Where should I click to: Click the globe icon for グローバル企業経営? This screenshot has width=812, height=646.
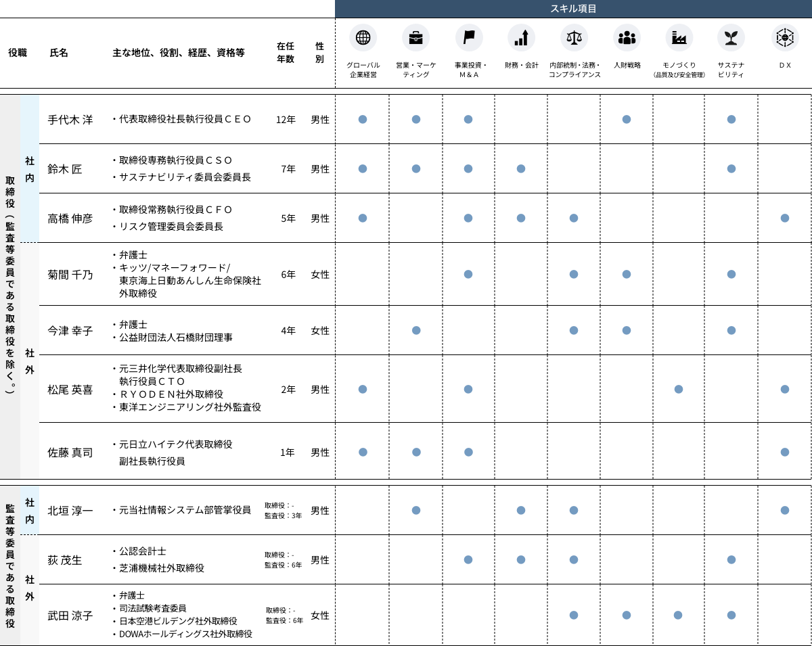pyautogui.click(x=363, y=38)
